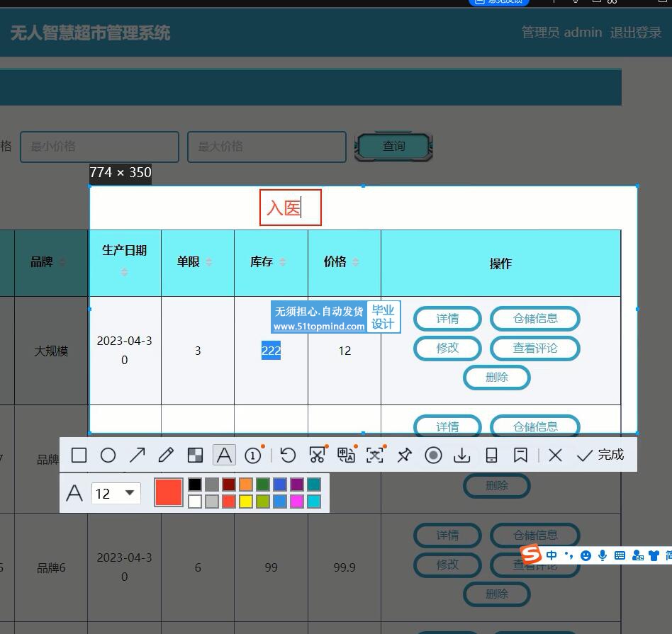Toggle the text tool off
The height and width of the screenshot is (634, 672).
click(x=224, y=455)
